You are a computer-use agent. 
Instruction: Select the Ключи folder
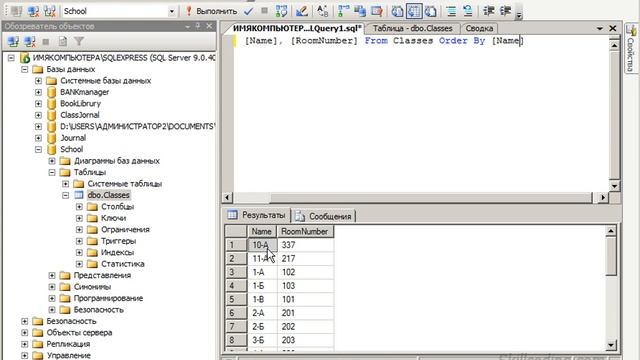(113, 218)
